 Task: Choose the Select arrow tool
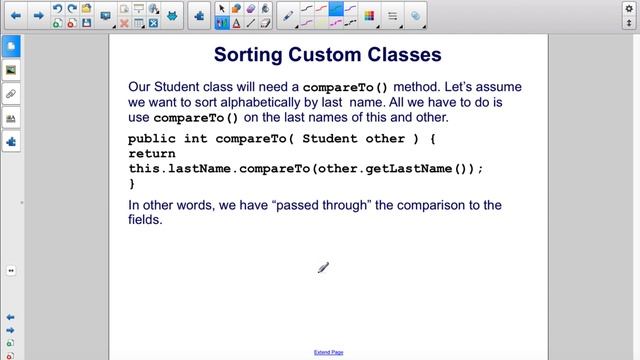coord(222,9)
